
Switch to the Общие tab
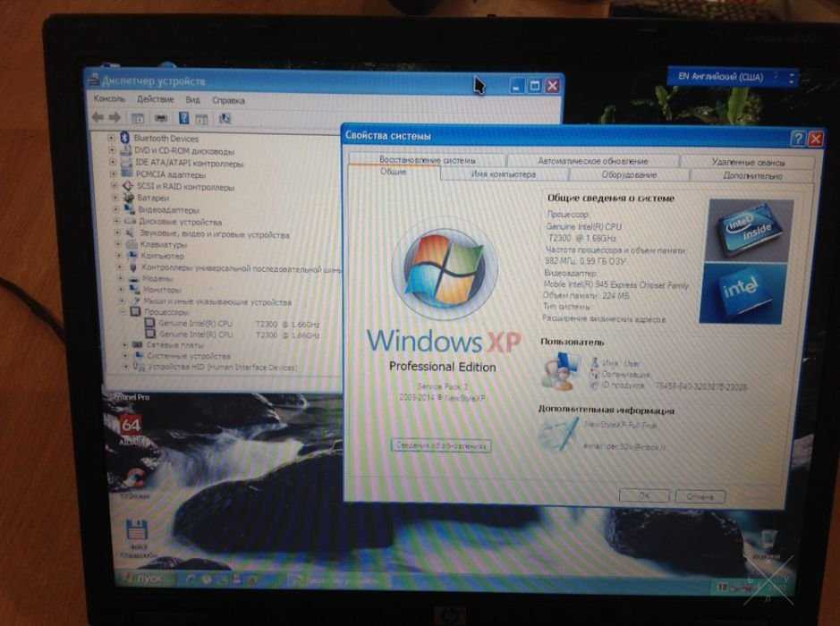click(x=394, y=172)
